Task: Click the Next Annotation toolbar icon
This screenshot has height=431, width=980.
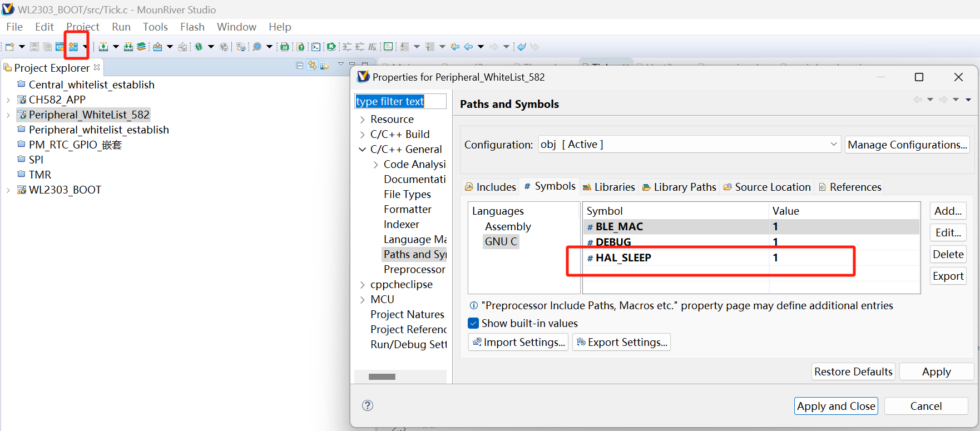Action: point(404,47)
